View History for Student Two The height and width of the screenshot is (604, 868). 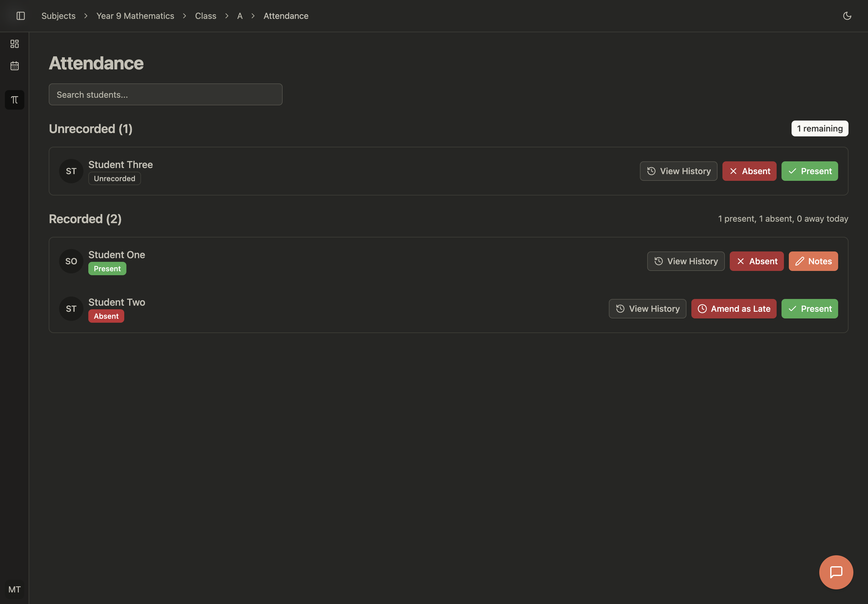point(647,308)
